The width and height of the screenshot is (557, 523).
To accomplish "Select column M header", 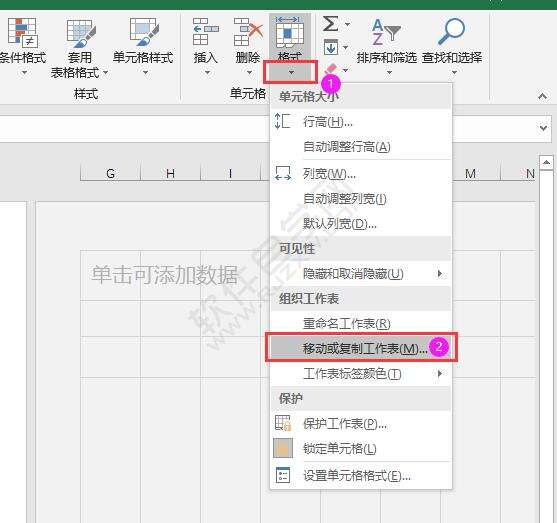I will (470, 173).
